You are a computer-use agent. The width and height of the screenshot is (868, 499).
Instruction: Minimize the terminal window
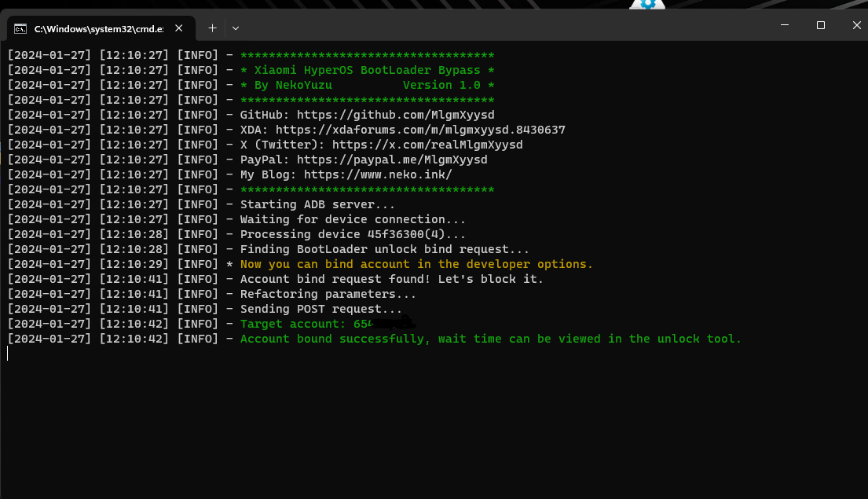point(785,25)
